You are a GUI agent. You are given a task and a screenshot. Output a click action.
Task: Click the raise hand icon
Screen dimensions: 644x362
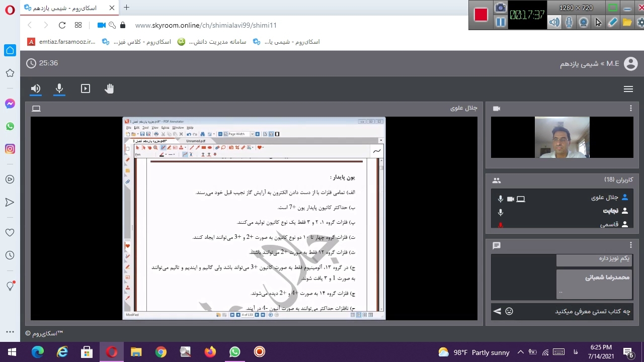point(109,89)
